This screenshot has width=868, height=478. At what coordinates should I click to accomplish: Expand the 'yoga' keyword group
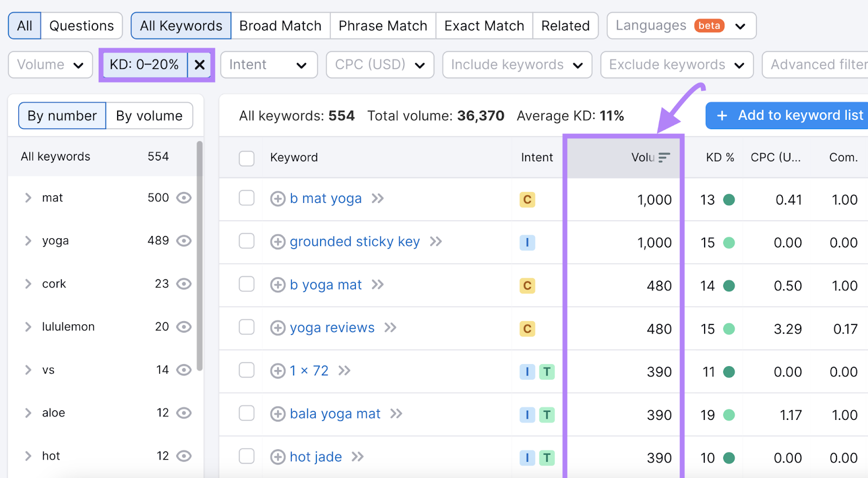(28, 240)
